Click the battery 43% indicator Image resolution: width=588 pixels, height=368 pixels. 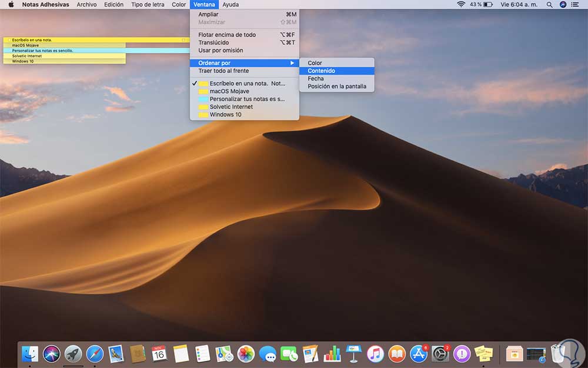[x=481, y=5]
